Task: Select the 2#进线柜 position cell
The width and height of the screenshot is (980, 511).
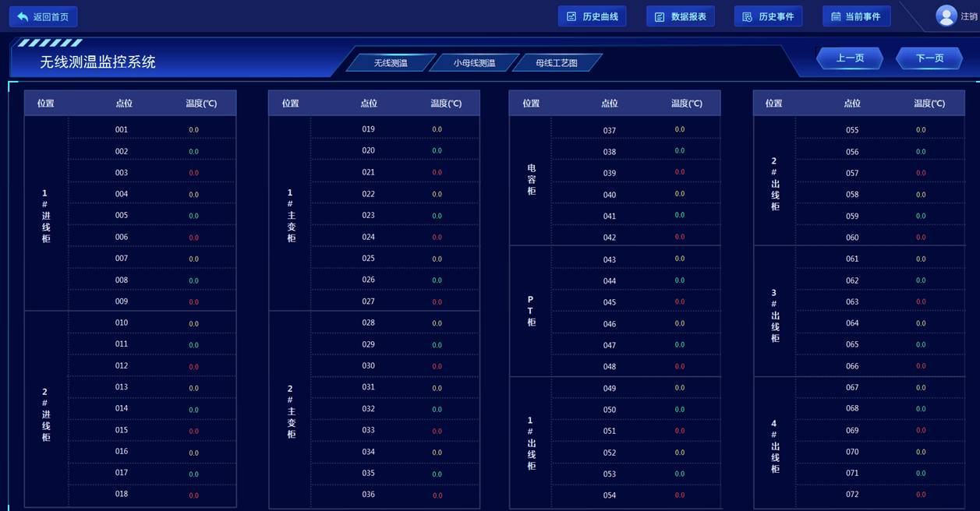Action: click(46, 410)
